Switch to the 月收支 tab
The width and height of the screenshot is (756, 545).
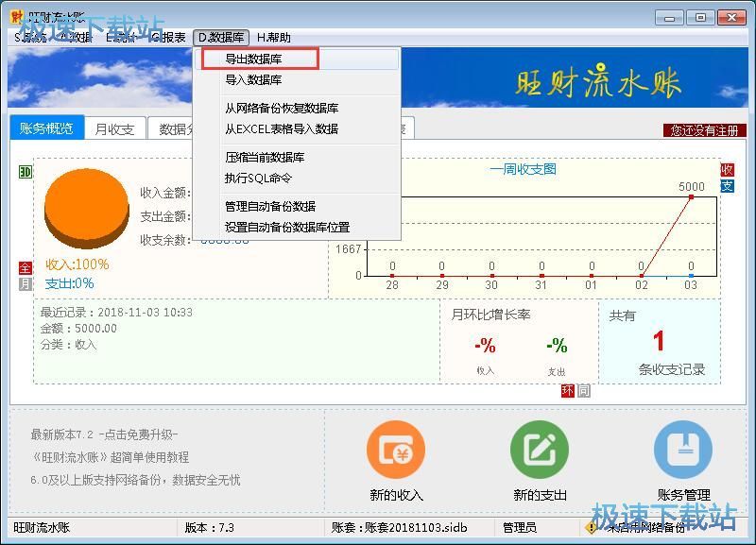click(x=114, y=129)
